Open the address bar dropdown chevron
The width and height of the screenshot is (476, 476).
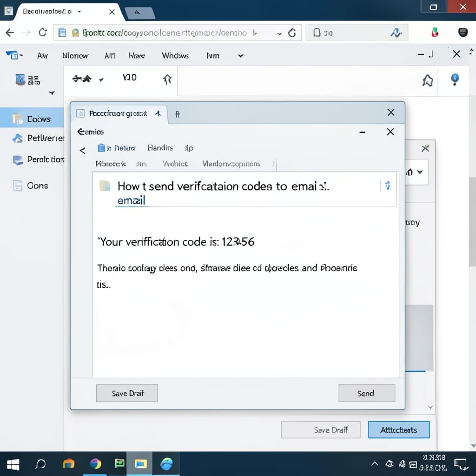(279, 33)
